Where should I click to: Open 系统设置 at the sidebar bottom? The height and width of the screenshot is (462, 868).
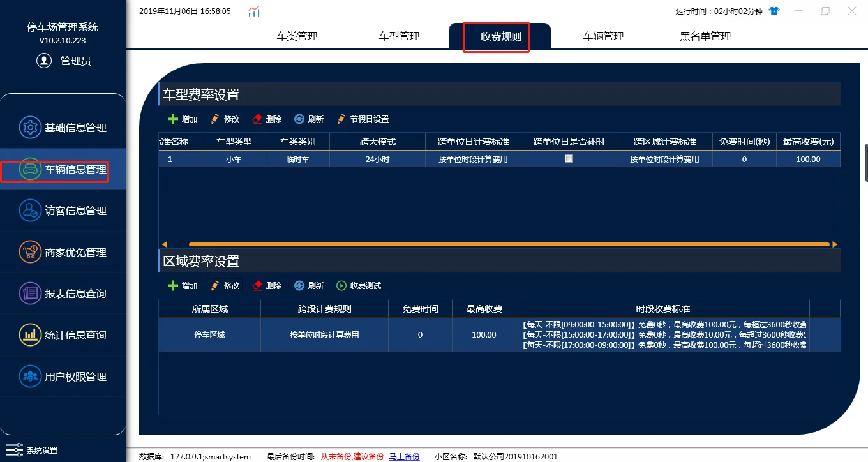click(x=32, y=450)
